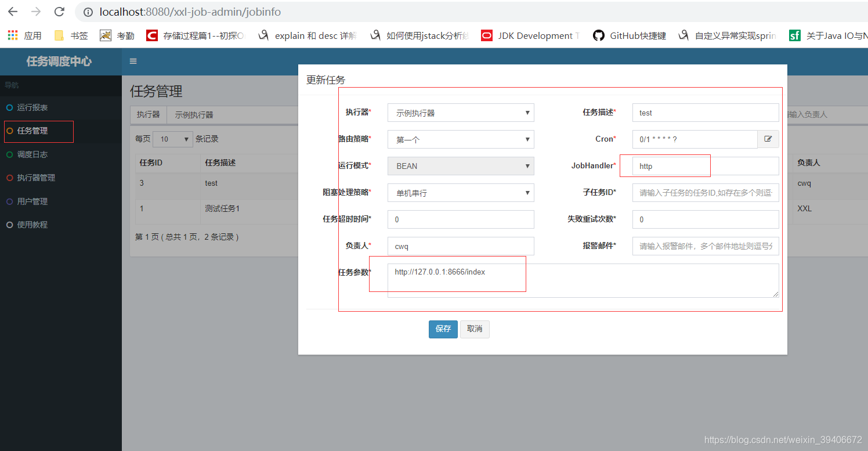
Task: Expand the 路由策略 dropdown
Action: coord(461,139)
